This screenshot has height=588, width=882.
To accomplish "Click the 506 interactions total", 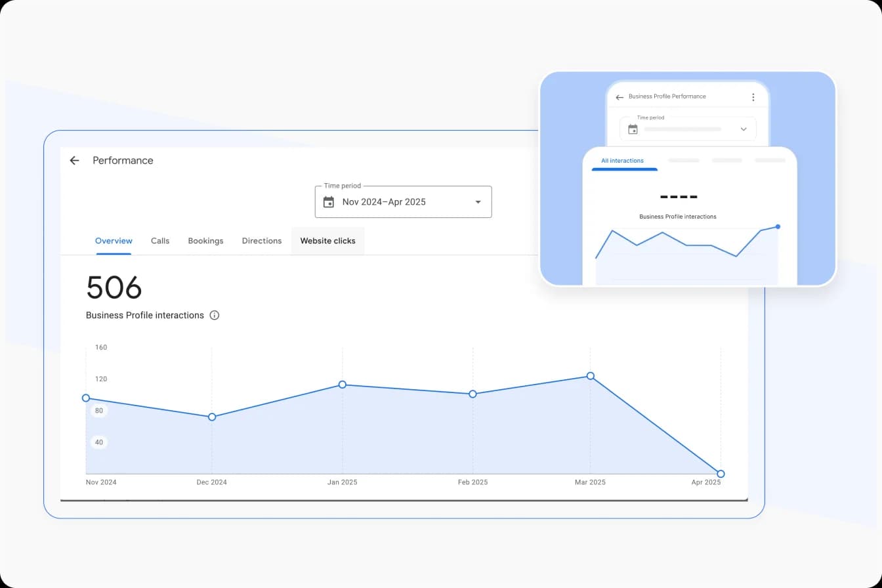I will pyautogui.click(x=114, y=287).
